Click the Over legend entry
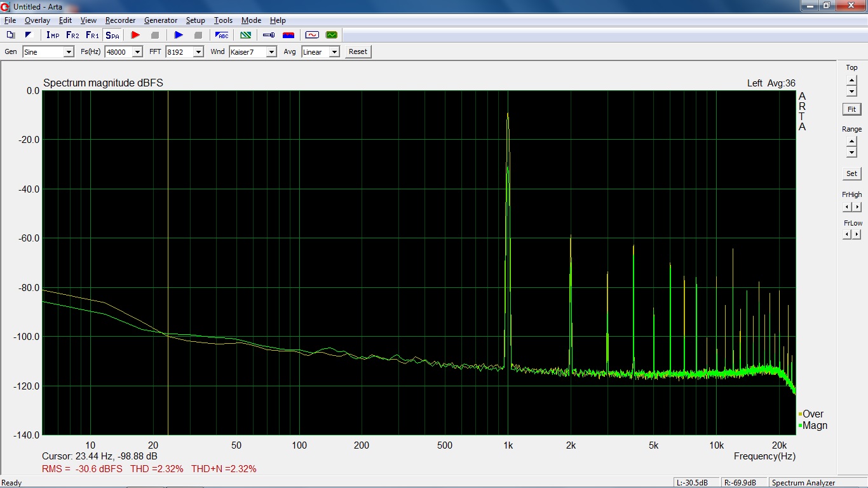This screenshot has height=488, width=868. point(811,414)
